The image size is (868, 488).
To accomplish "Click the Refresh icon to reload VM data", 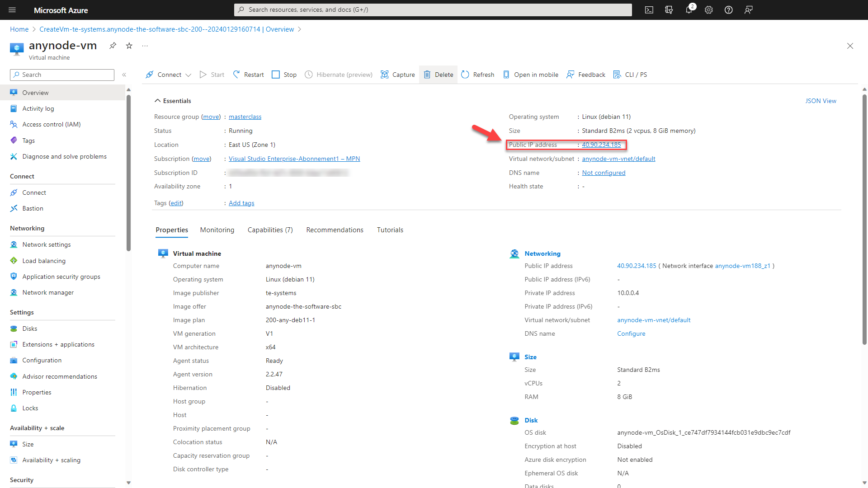I will pyautogui.click(x=466, y=74).
